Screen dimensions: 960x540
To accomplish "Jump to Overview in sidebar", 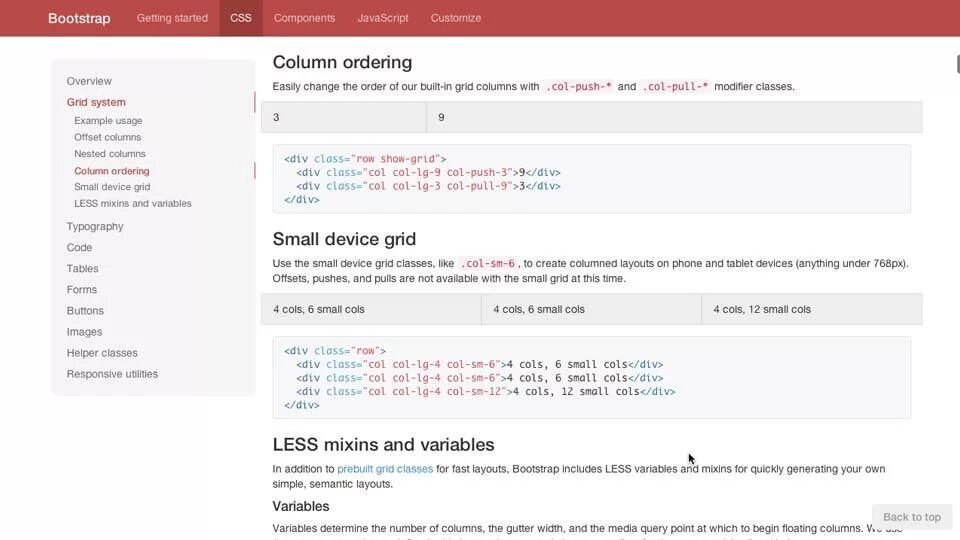I will click(x=89, y=81).
